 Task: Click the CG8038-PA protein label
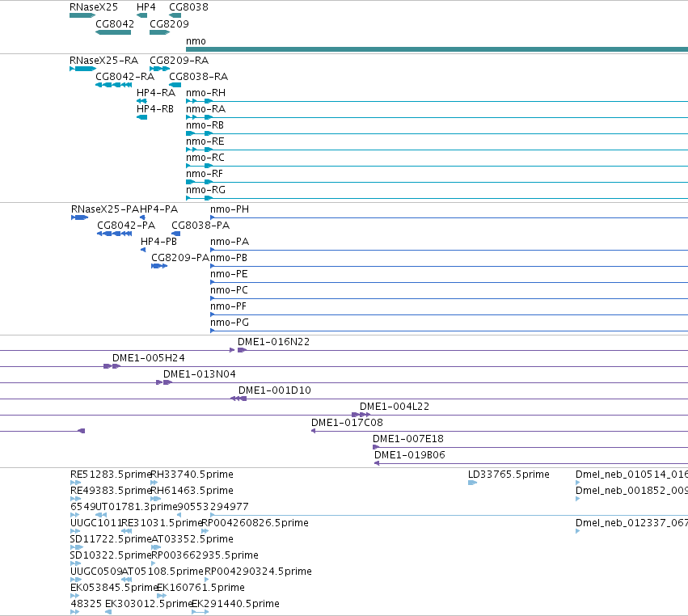[x=200, y=226]
